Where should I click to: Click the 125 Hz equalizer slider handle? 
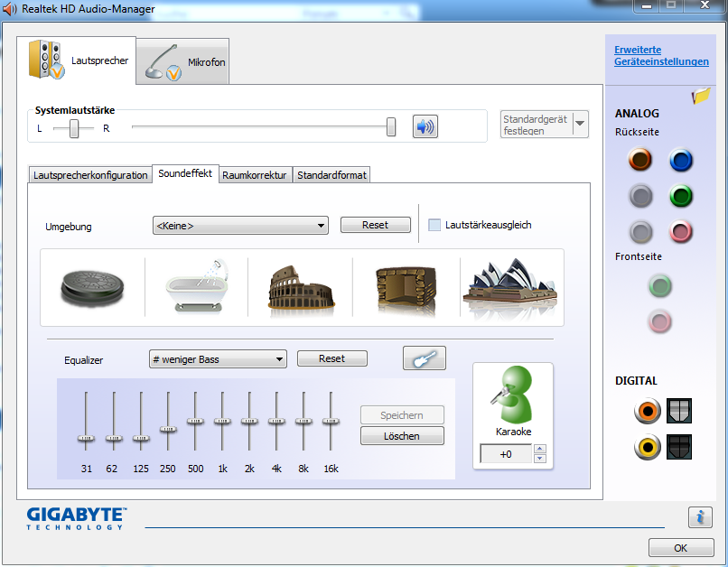click(141, 438)
